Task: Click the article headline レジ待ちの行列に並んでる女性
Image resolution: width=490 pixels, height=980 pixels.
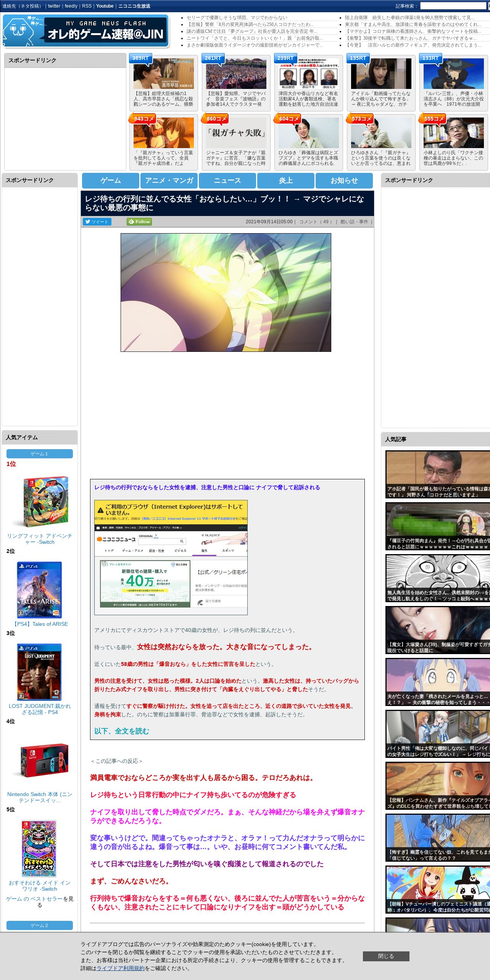Action: point(225,203)
